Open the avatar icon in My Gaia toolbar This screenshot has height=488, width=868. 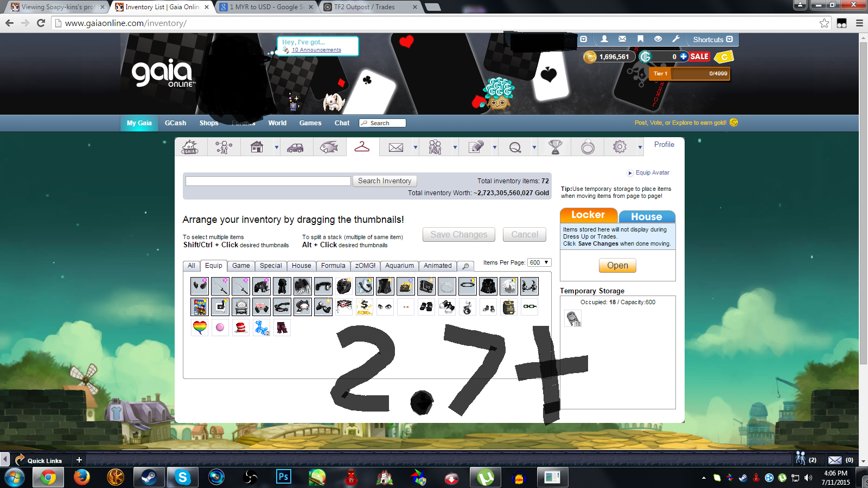224,147
